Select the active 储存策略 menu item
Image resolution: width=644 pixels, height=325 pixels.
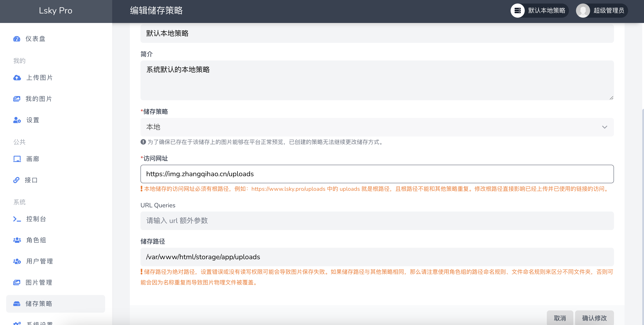[55, 304]
